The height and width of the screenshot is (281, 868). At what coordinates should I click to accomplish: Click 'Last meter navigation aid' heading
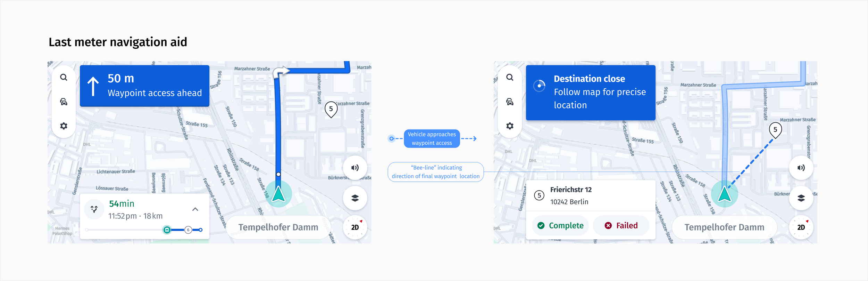click(118, 42)
